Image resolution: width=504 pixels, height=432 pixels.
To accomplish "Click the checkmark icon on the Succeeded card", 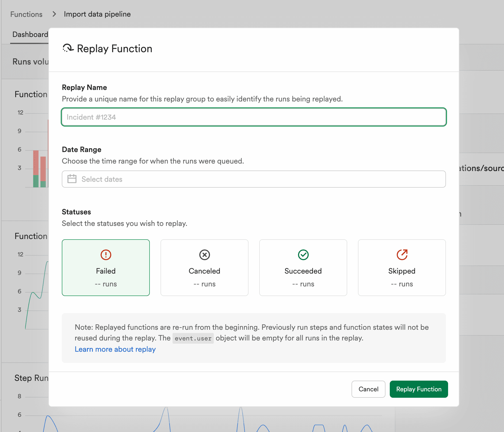I will (x=303, y=255).
